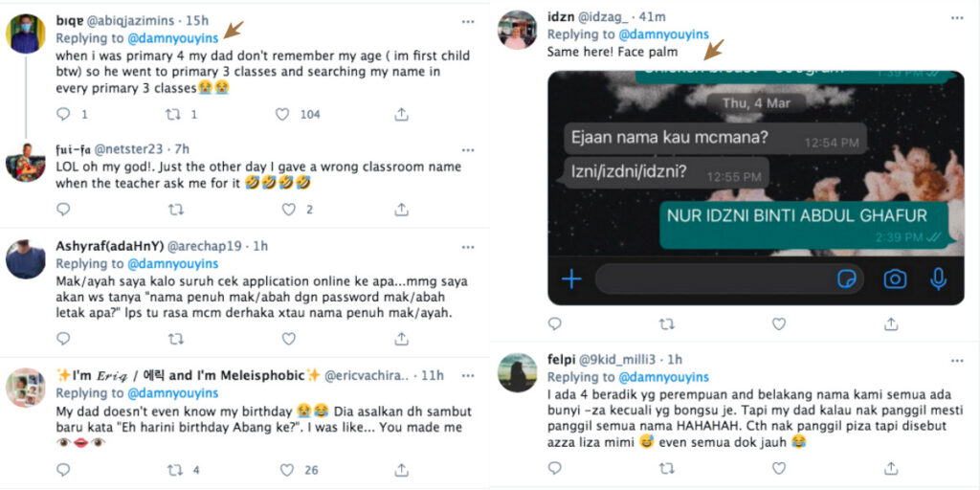
Task: Retweet the tweet by @ericvachira
Action: coord(175,470)
